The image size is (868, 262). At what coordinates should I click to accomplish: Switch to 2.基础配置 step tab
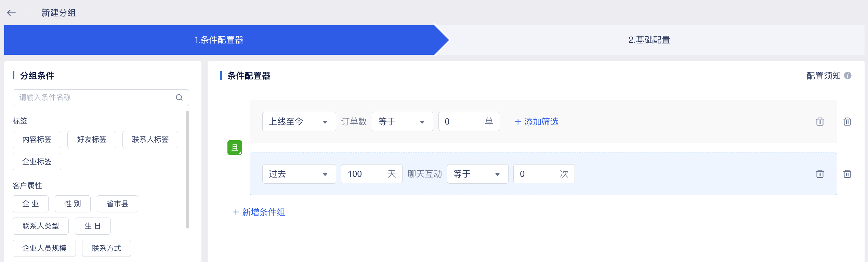point(649,40)
